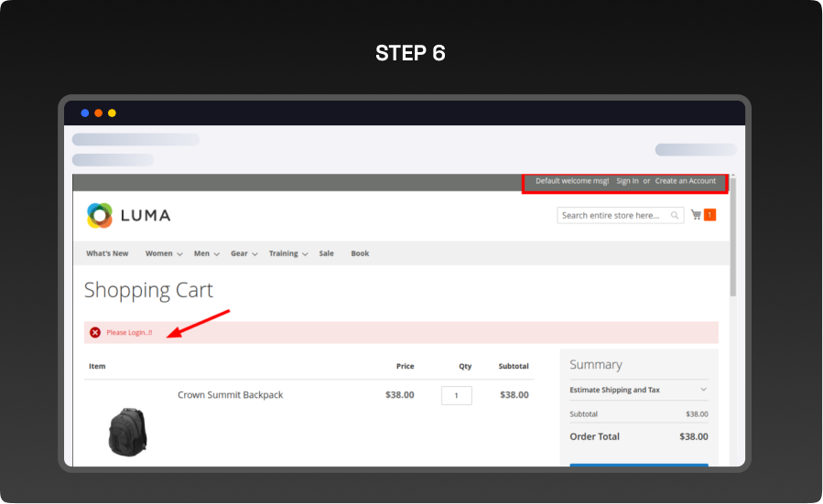Open the What's New menu item
Screen dimensions: 823x504
coord(107,253)
